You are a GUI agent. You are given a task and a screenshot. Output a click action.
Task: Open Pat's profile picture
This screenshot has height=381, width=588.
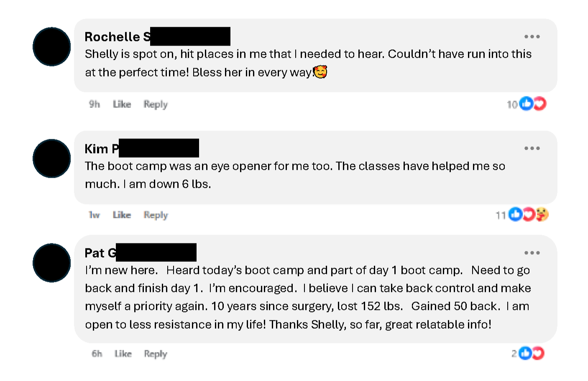click(x=52, y=263)
